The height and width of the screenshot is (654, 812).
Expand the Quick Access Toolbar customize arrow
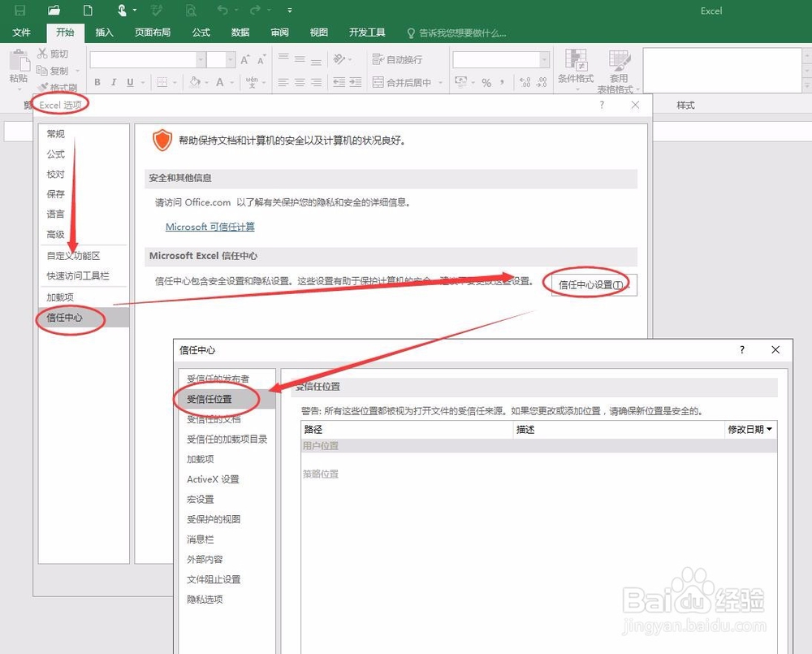click(x=290, y=10)
